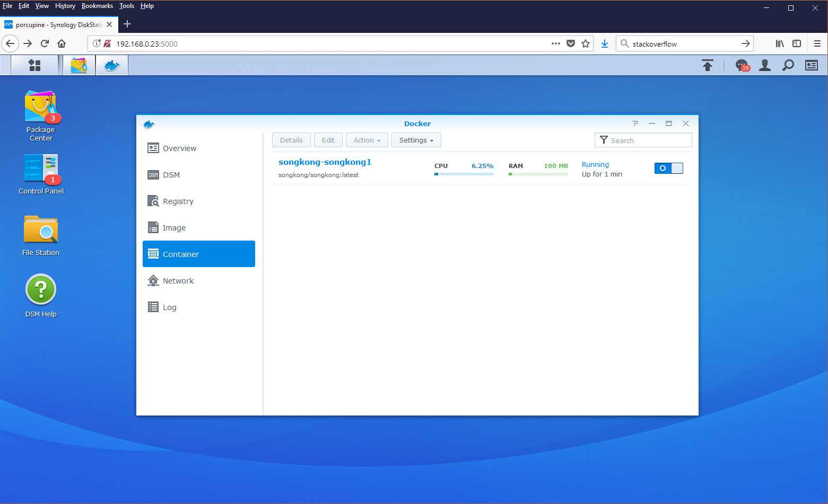This screenshot has height=504, width=828.
Task: Click the Details button
Action: (291, 140)
